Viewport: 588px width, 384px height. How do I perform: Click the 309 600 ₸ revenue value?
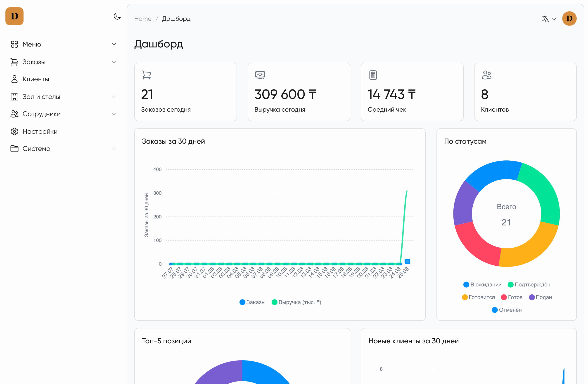[285, 94]
